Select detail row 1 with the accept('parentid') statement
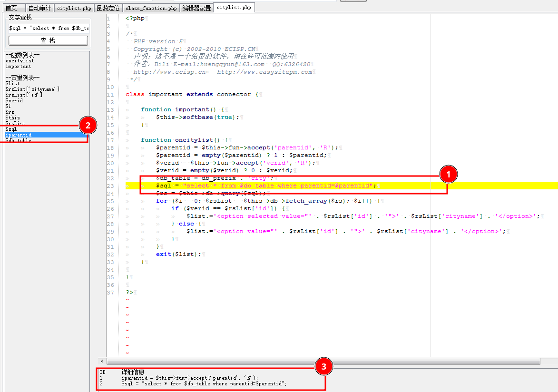Screen dimensions: 558x392 coord(189,378)
